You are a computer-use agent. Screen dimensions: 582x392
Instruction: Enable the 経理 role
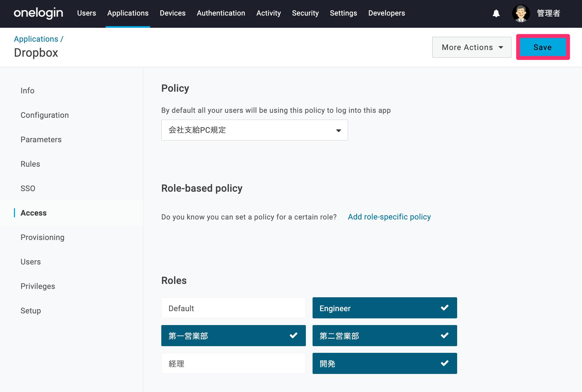[x=234, y=363]
